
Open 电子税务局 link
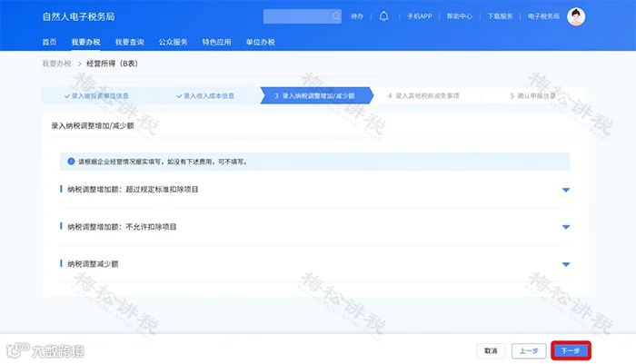point(543,16)
